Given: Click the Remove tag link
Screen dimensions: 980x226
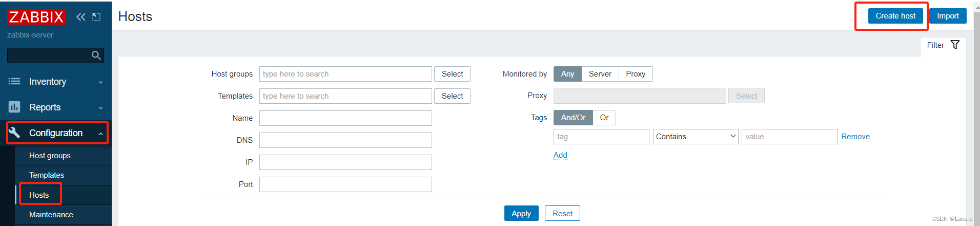Looking at the screenshot, I should coord(855,137).
